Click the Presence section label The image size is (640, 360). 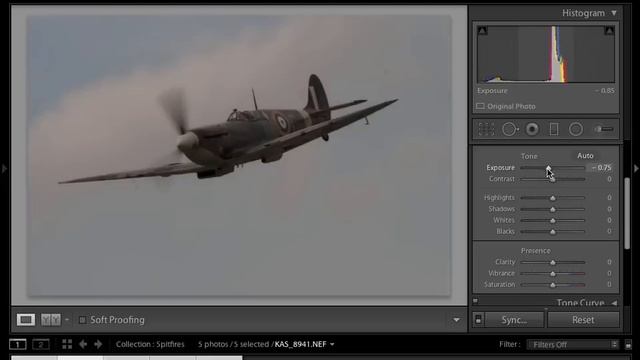coord(536,251)
